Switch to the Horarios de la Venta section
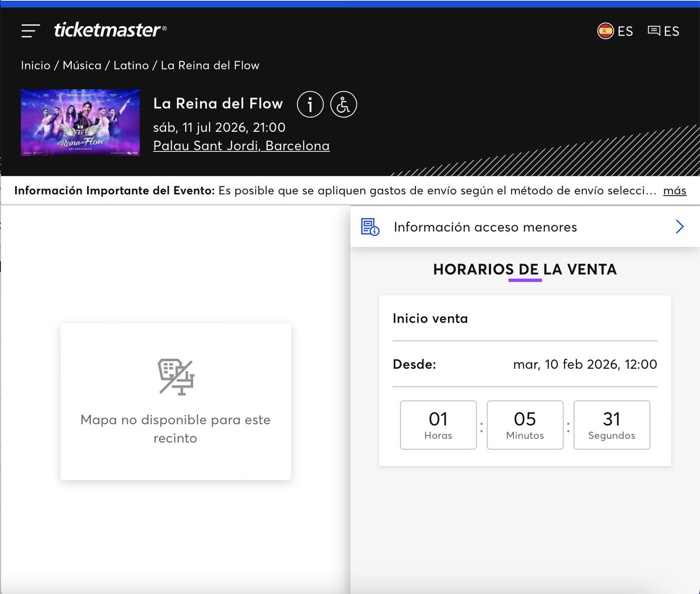The width and height of the screenshot is (700, 594). (x=524, y=269)
